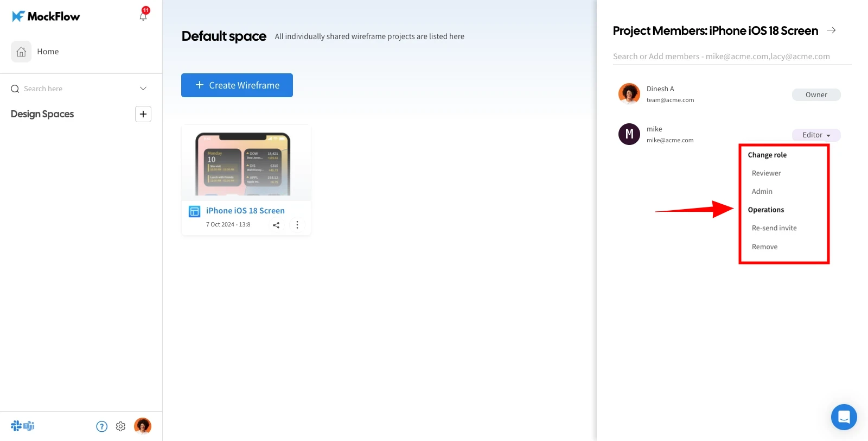
Task: Click the Change role menu header
Action: pyautogui.click(x=767, y=155)
